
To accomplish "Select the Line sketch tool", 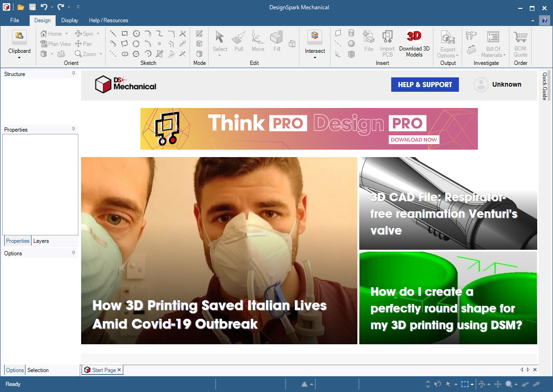I will pos(113,33).
